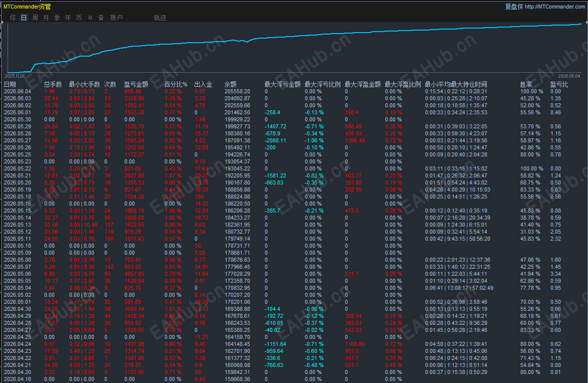Viewport: 588px width, 383px height.
Task: Open the 年 yearly view
Action: coord(68,18)
